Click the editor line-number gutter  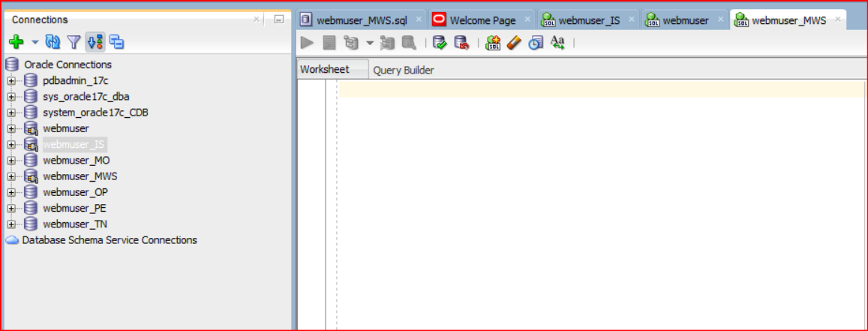click(x=311, y=205)
